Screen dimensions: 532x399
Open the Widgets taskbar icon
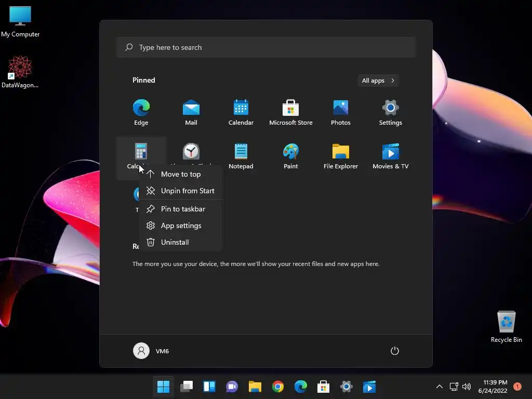point(209,387)
